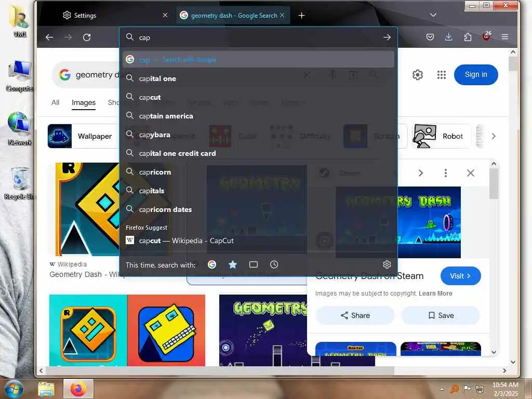Close the Settings tab
Viewport: 532px width, 399px height.
(165, 15)
